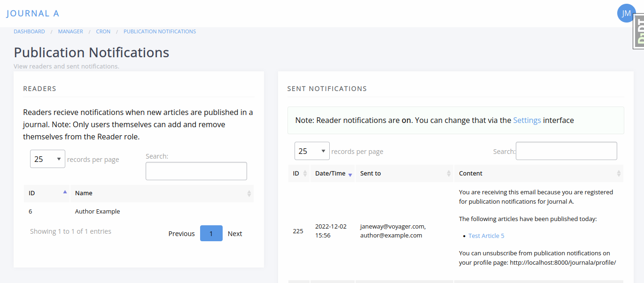Go to Dashboard breadcrumb
Screen dimensions: 644x283
(x=29, y=31)
